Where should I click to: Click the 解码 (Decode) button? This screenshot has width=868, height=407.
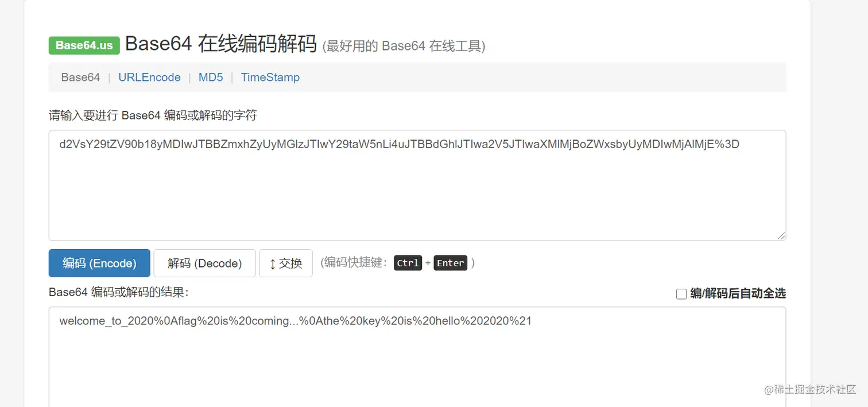(x=204, y=263)
